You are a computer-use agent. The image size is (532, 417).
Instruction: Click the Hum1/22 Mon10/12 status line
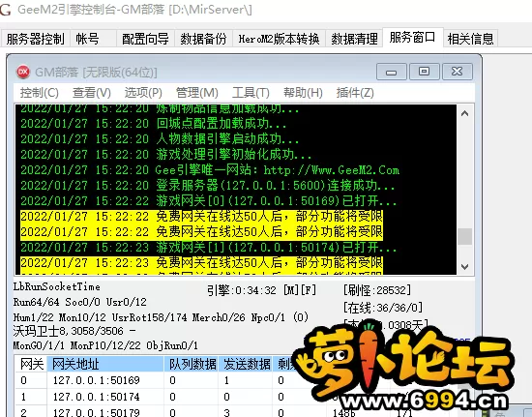point(161,317)
